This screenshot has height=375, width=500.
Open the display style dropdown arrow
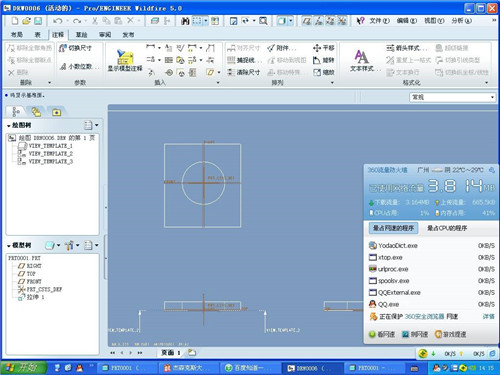click(291, 21)
